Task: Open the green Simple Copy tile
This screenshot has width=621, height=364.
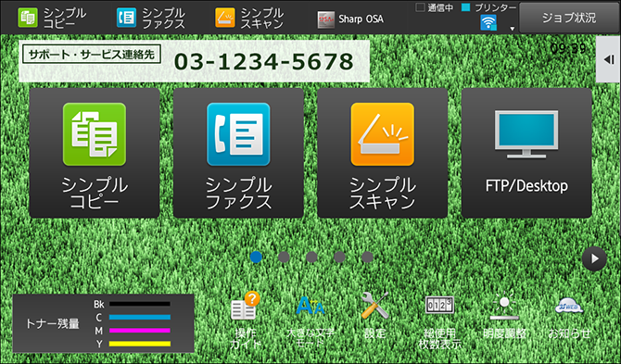Action: pyautogui.click(x=95, y=153)
